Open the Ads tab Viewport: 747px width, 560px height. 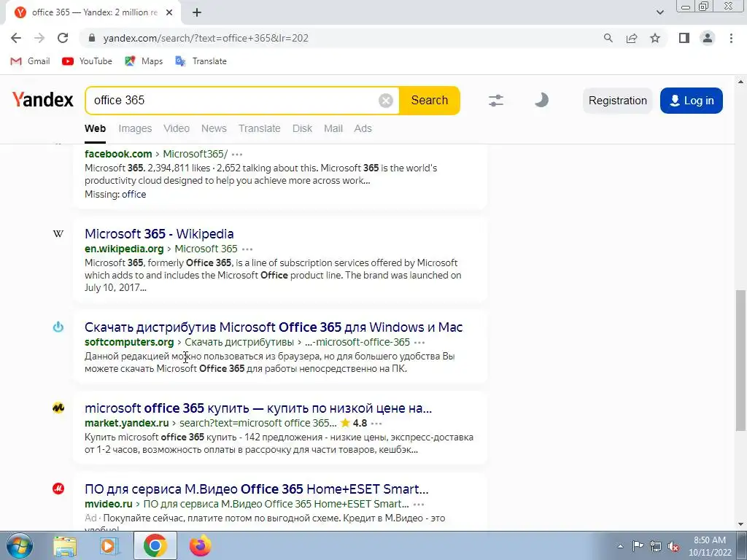[363, 128]
